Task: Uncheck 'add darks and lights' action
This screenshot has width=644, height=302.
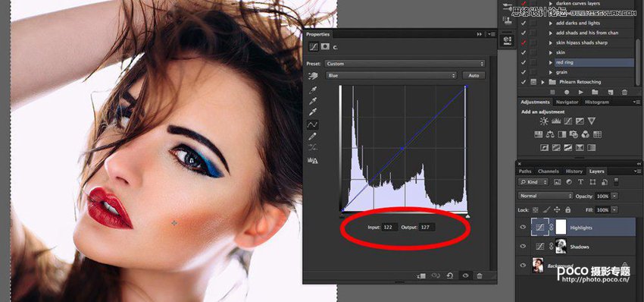Action: (x=523, y=24)
